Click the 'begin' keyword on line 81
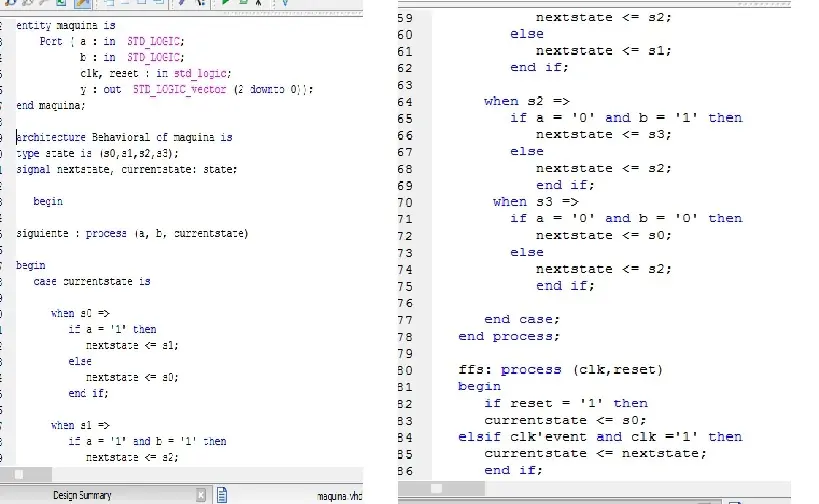The image size is (819, 504). pos(479,386)
